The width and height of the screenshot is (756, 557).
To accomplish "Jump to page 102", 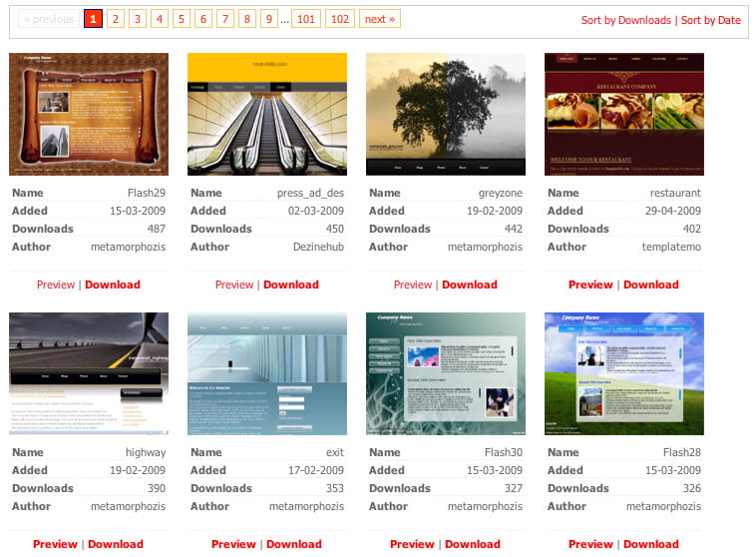I will tap(340, 19).
